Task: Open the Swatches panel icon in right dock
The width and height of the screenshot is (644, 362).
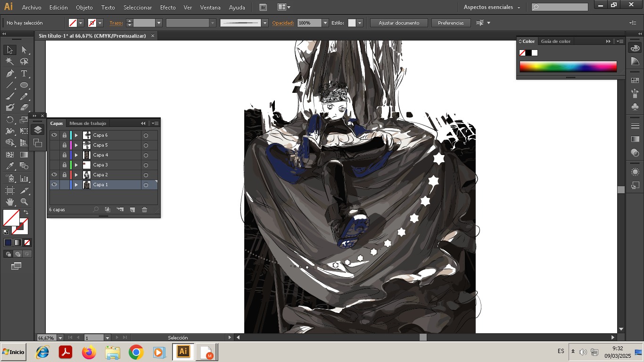Action: pos(635,81)
